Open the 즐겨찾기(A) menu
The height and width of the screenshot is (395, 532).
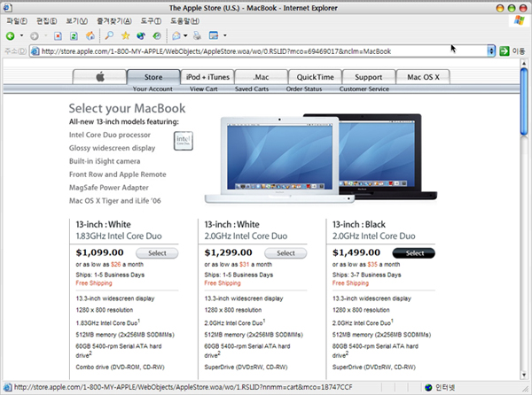(x=114, y=21)
